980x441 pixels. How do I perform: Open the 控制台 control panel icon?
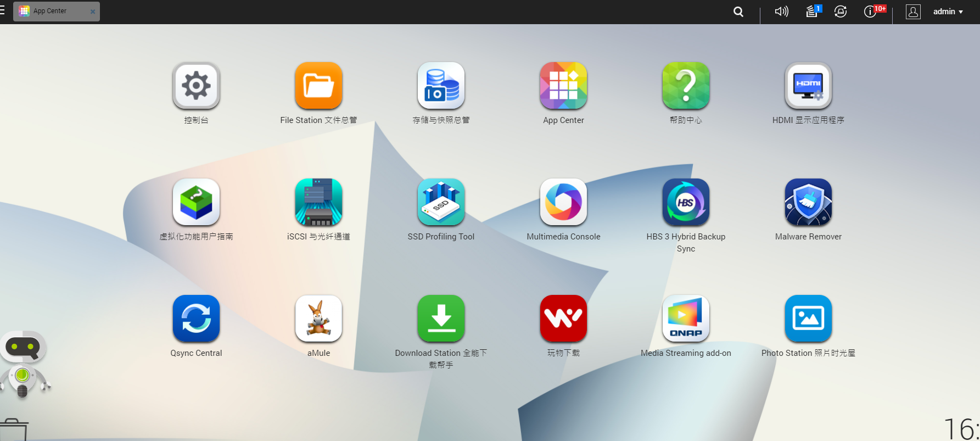click(196, 86)
